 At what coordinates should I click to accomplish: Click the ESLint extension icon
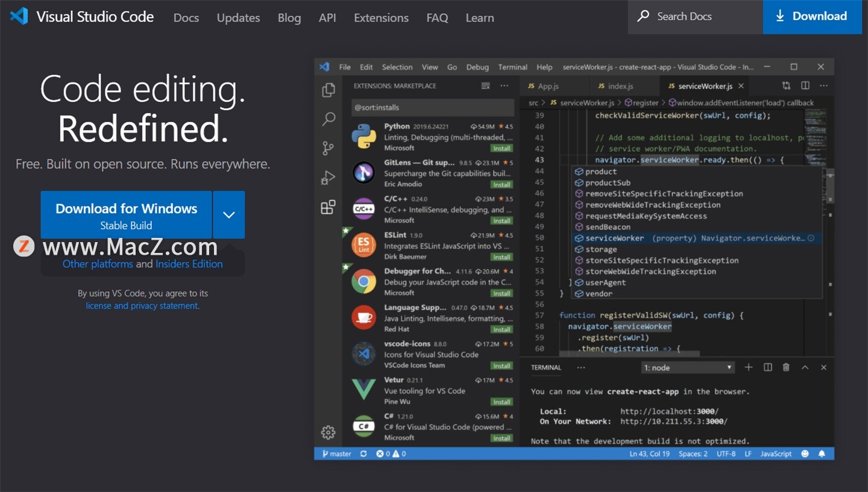pyautogui.click(x=363, y=245)
